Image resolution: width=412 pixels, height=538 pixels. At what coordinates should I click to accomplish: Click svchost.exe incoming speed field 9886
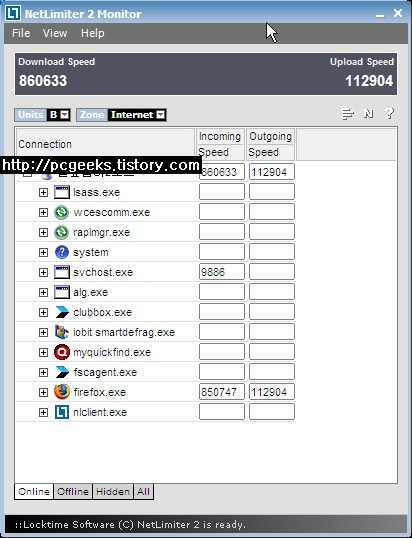click(x=222, y=272)
